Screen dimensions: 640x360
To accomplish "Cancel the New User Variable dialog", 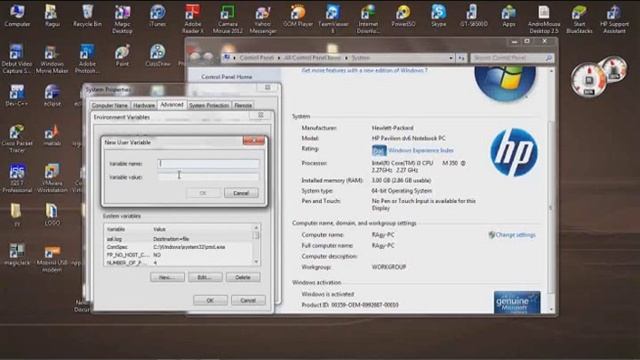I will (x=241, y=193).
